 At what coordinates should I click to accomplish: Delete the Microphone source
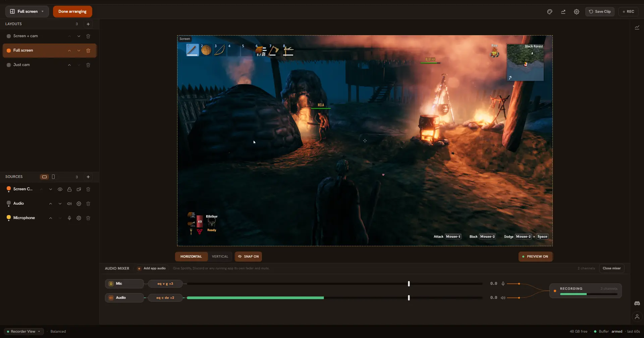click(x=88, y=218)
